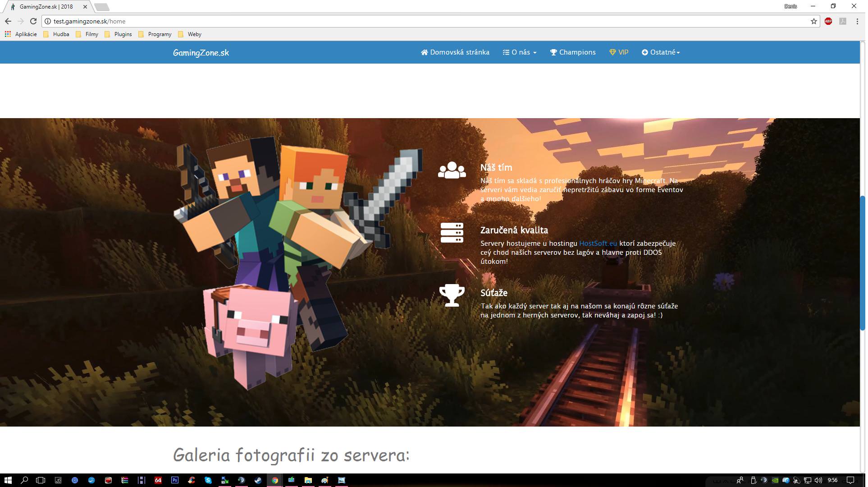
Task: Click the server icon near Zaručená kvalita
Action: [452, 233]
